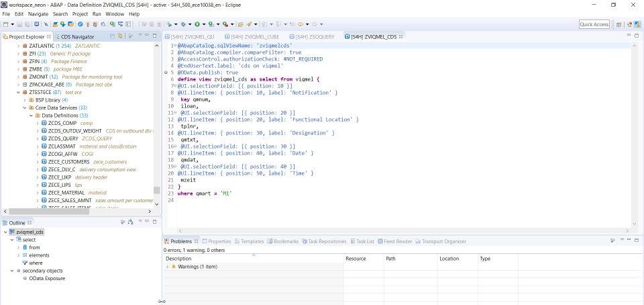Click the Back navigation arrow in toolbar
The image size is (644, 305).
(x=301, y=24)
